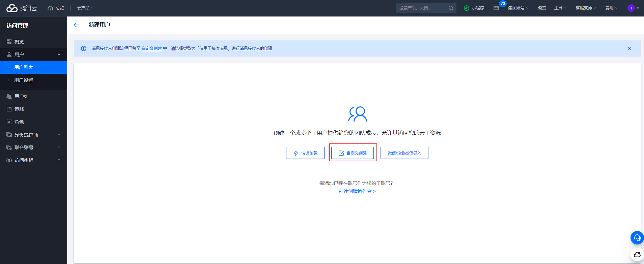Select 用户列表 in the sidebar

pyautogui.click(x=33, y=67)
